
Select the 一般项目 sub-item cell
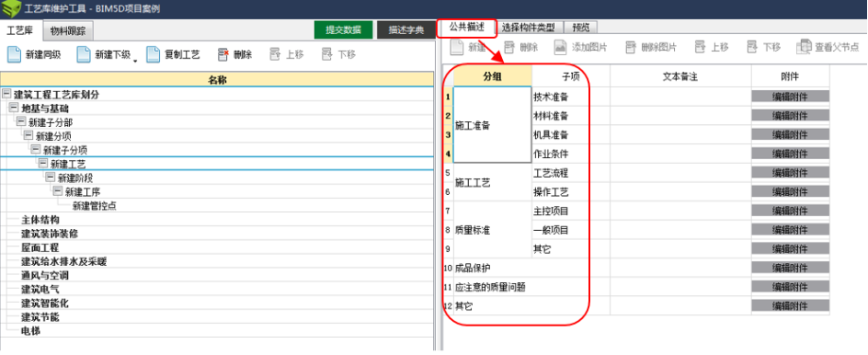click(x=571, y=230)
